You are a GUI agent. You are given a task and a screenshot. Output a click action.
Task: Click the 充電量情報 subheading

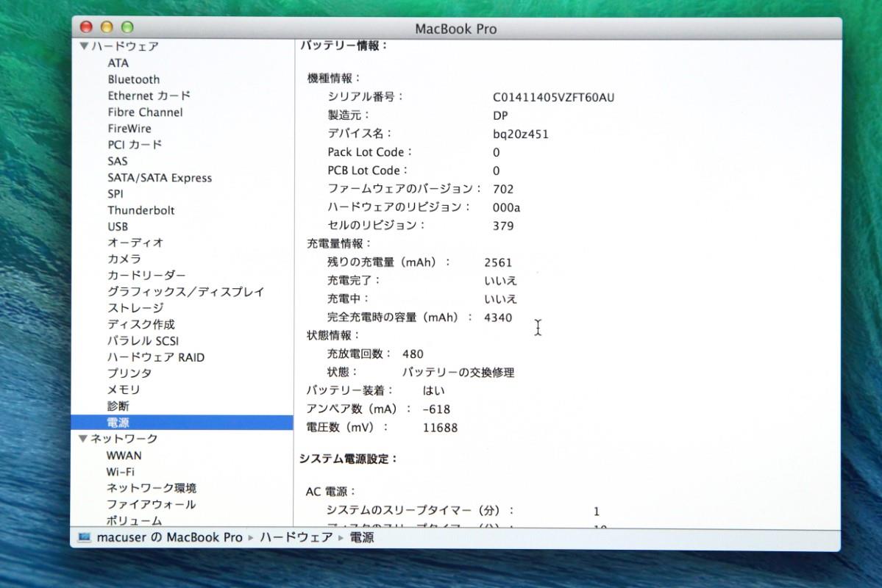pyautogui.click(x=338, y=244)
